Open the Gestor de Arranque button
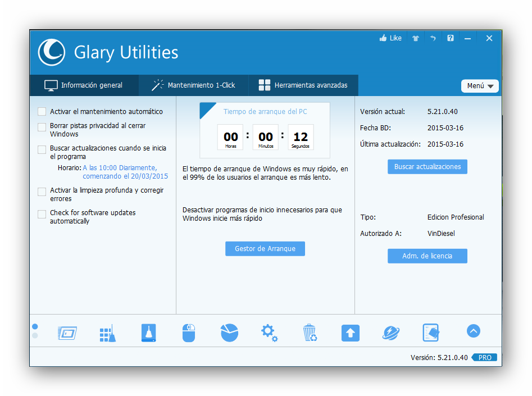The image size is (532, 396). pos(265,249)
